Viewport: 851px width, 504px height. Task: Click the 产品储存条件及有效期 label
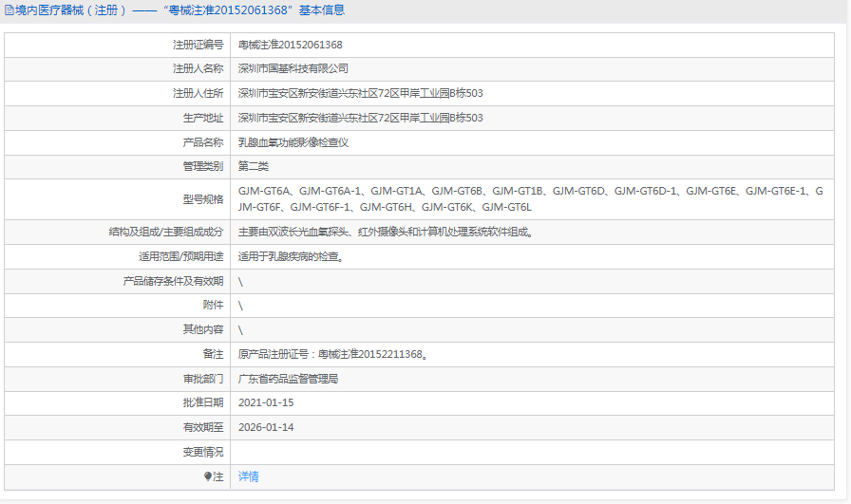tap(173, 281)
